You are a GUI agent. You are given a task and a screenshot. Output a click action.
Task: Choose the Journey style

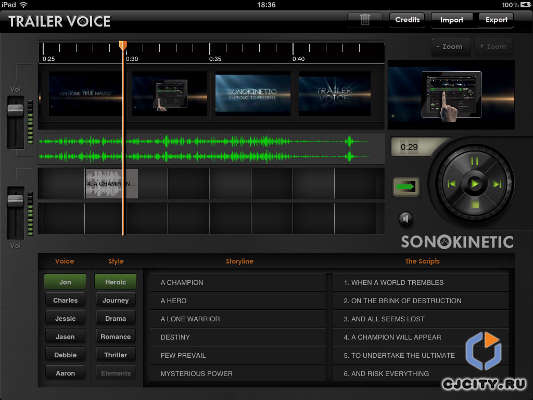point(116,300)
